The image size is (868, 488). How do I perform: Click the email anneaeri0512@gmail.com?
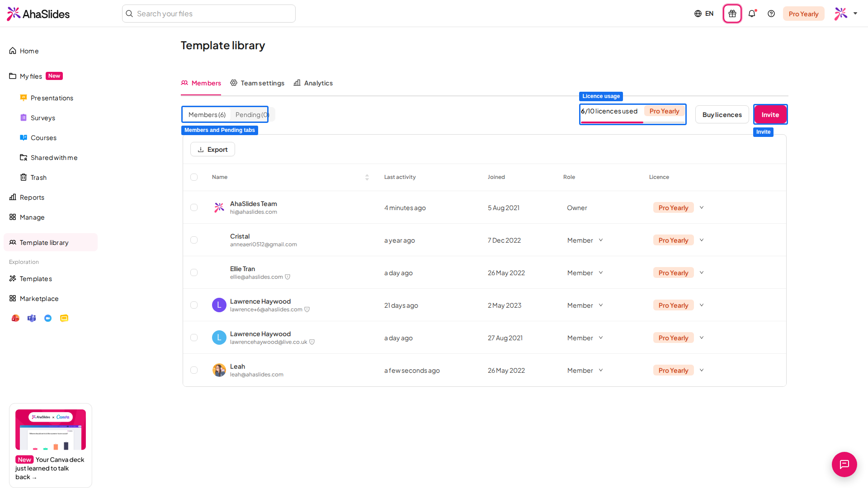(x=264, y=244)
